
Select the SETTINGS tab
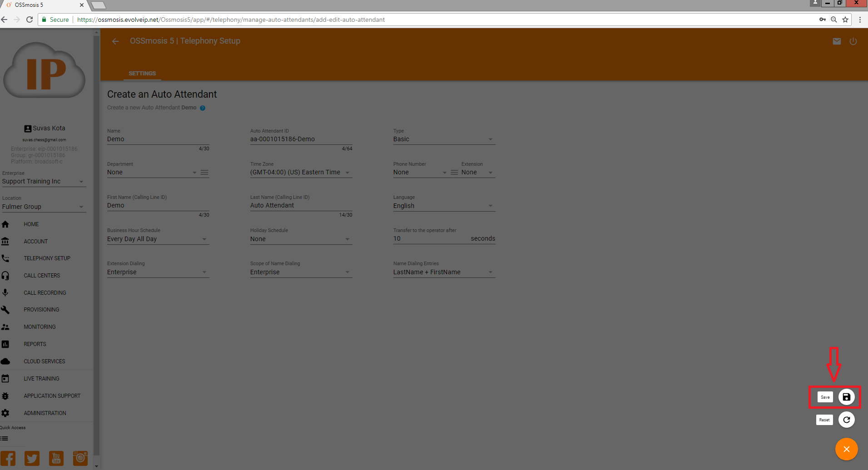coord(142,73)
